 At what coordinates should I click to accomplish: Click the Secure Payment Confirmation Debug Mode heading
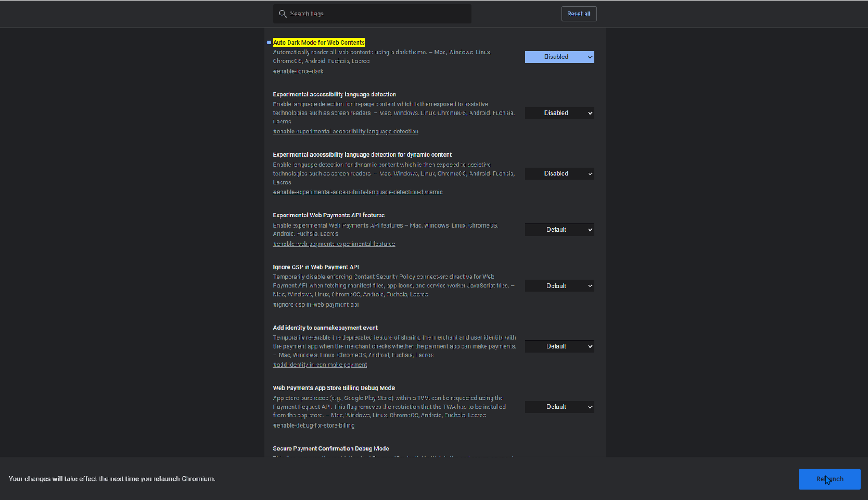pyautogui.click(x=330, y=448)
